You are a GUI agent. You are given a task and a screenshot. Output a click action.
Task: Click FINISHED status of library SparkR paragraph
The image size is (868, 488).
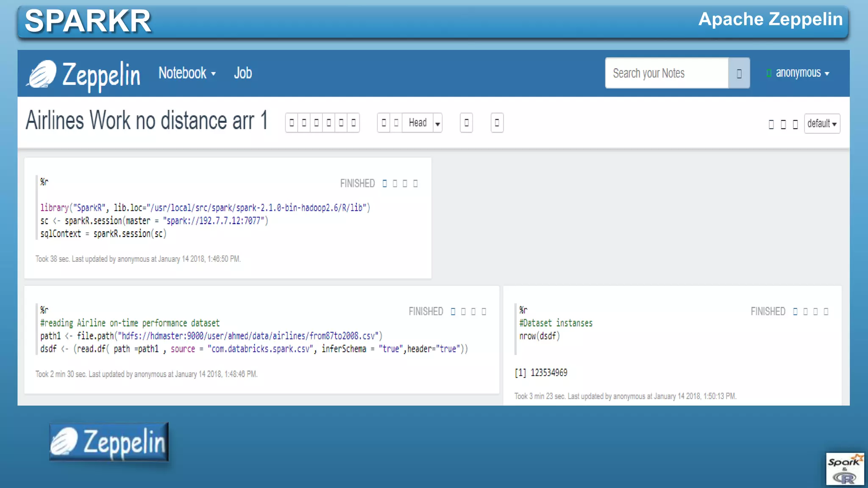(358, 183)
